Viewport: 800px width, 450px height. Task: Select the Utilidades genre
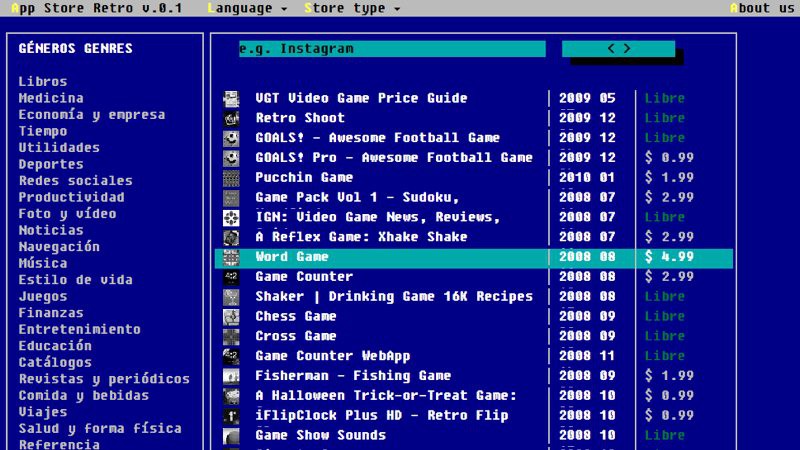coord(59,147)
